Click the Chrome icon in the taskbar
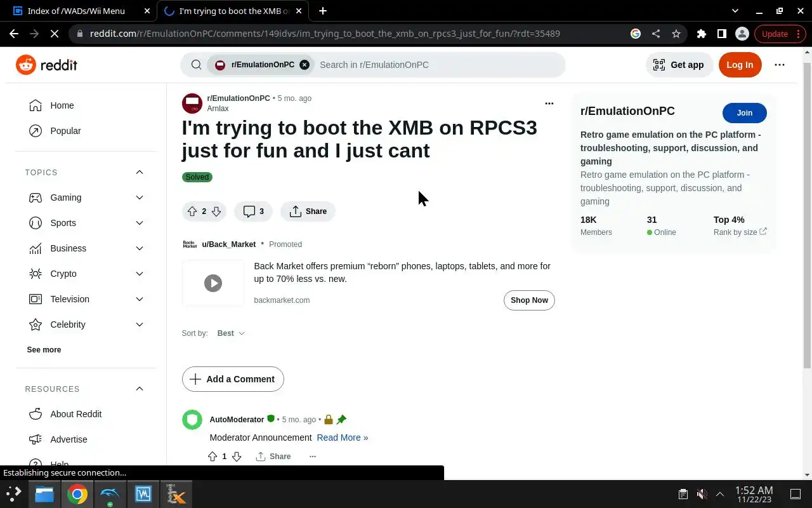This screenshot has width=812, height=508. (x=77, y=494)
